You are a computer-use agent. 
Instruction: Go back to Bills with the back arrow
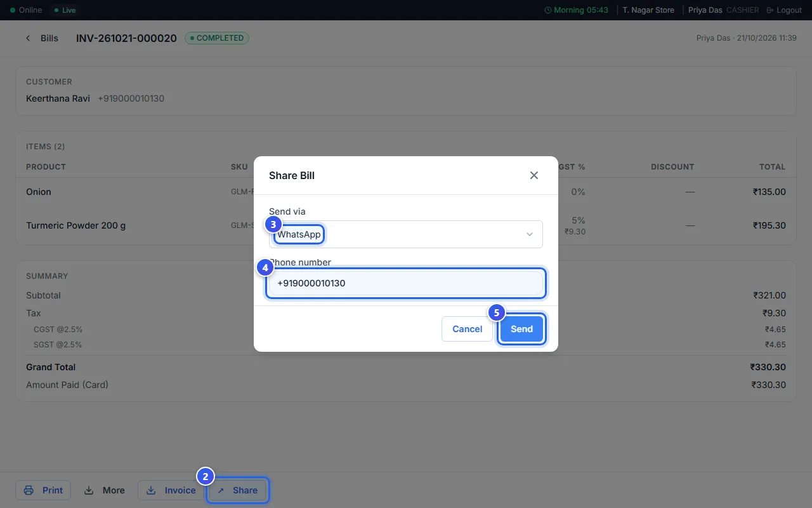[x=28, y=38]
